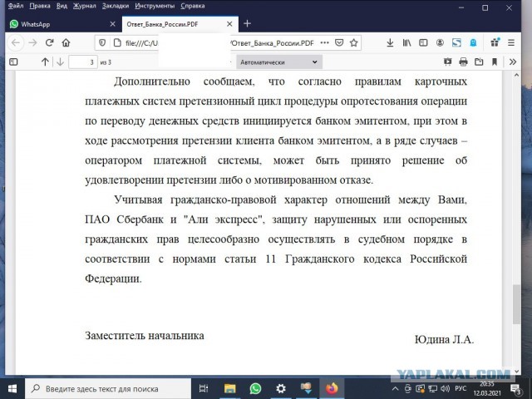
Task: Open the Автоматически zoom dropdown
Action: pos(279,62)
